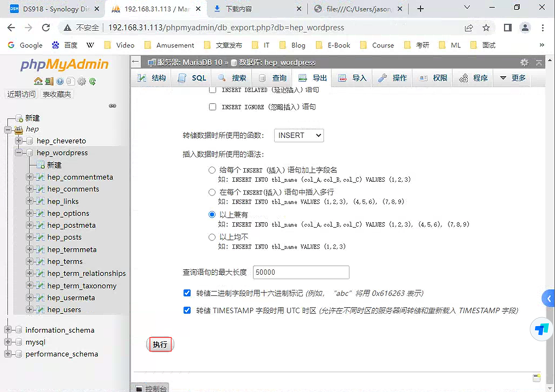Click the browser address bar URL

click(226, 28)
